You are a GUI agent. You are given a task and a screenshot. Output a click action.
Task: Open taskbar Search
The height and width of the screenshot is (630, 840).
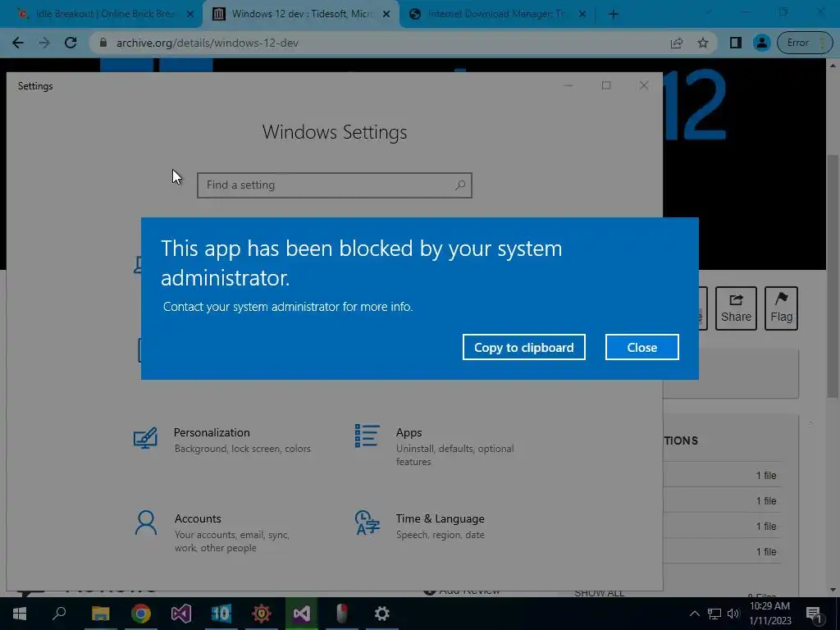point(59,614)
